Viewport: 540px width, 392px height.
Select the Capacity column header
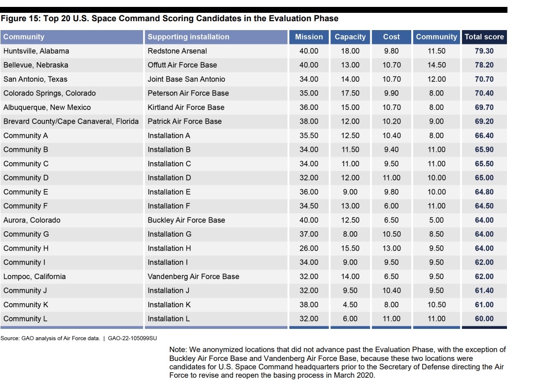350,37
